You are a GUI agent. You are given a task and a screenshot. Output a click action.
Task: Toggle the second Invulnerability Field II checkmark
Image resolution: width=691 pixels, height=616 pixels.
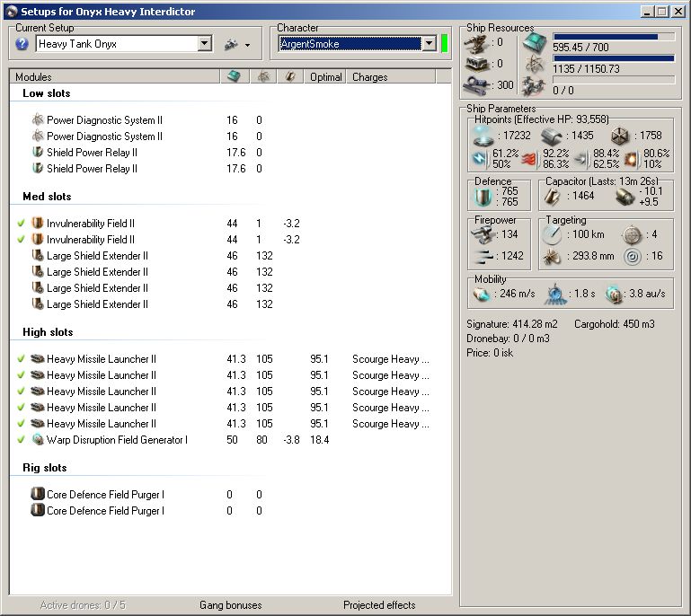[21, 240]
